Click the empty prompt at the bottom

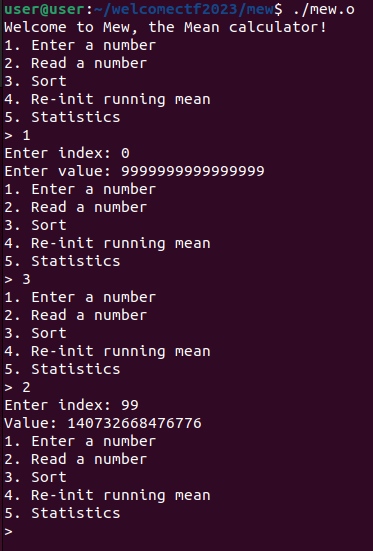tap(8, 531)
